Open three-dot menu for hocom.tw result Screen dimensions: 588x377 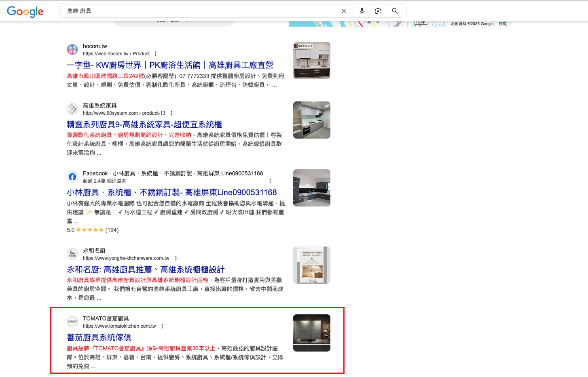156,54
